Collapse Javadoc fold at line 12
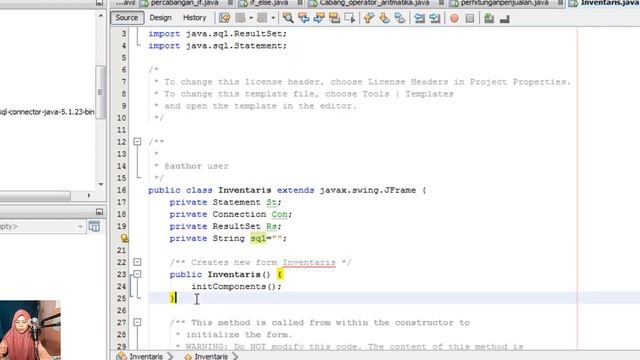This screenshot has height=360, width=640. pyautogui.click(x=137, y=142)
